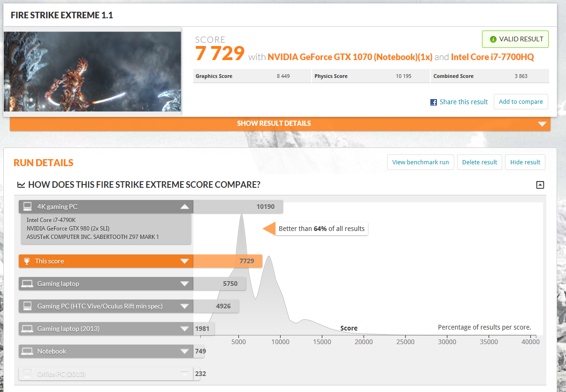
Task: Click the 'HOW DOES THIS FIRE STRIKE EXTREME SCORE COMPARE?' heading
Action: (144, 185)
